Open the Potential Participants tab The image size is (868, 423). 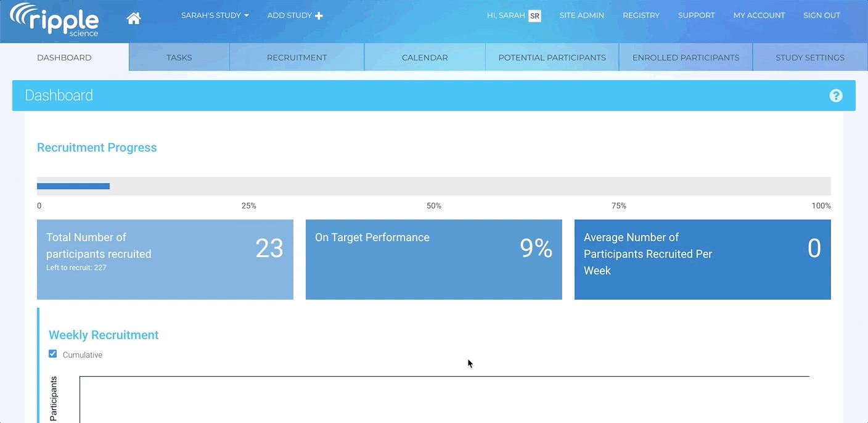pos(552,57)
